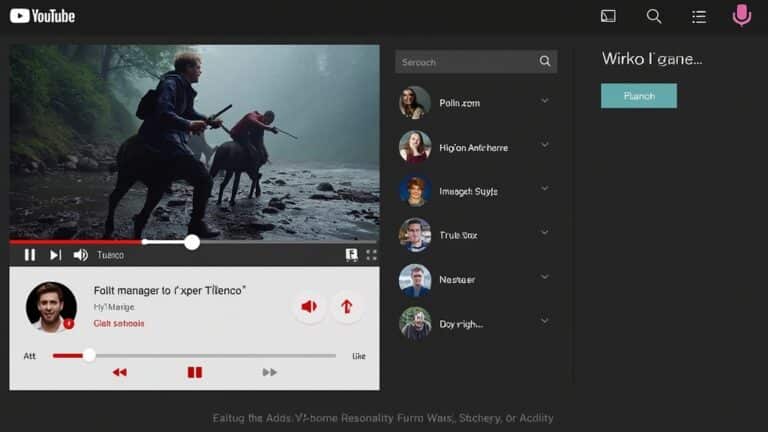Click the red slider knob in the card

pyautogui.click(x=89, y=356)
